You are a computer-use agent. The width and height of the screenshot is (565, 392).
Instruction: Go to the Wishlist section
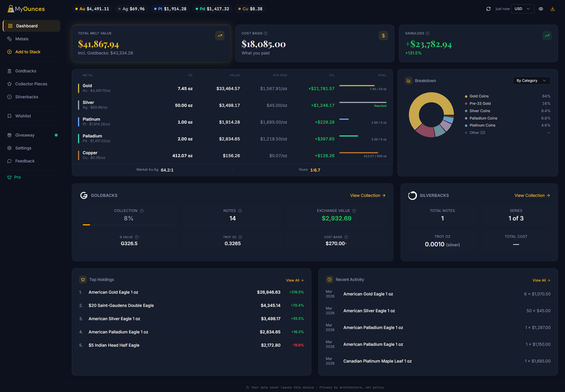(x=23, y=116)
